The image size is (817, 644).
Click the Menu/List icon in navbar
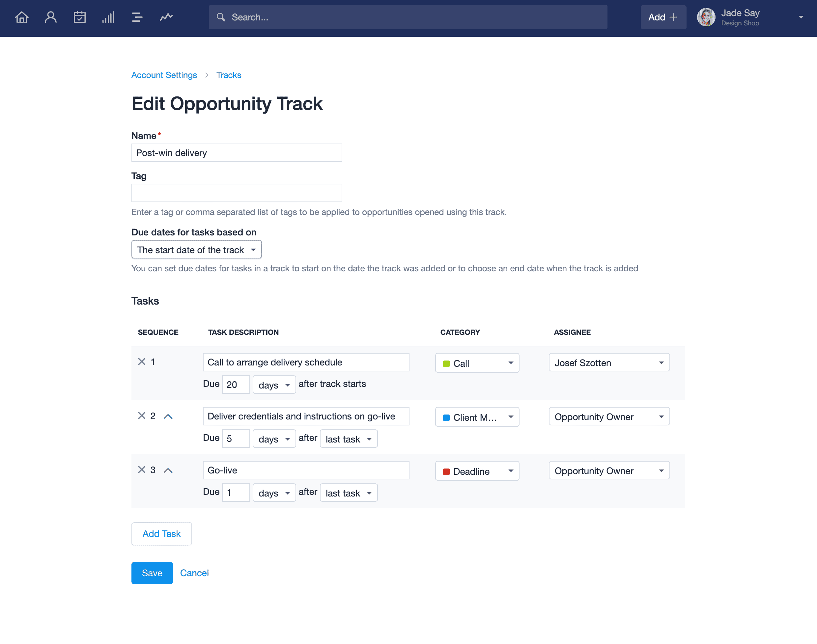(x=137, y=16)
